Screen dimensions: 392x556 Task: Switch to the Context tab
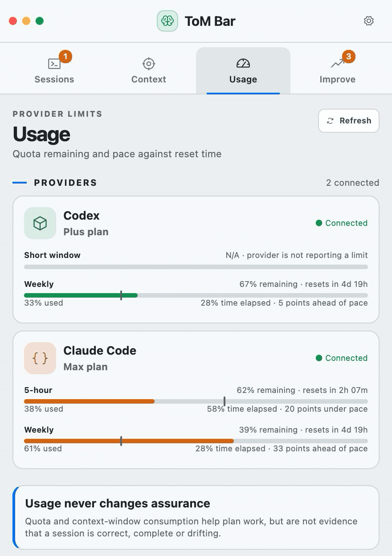[149, 70]
